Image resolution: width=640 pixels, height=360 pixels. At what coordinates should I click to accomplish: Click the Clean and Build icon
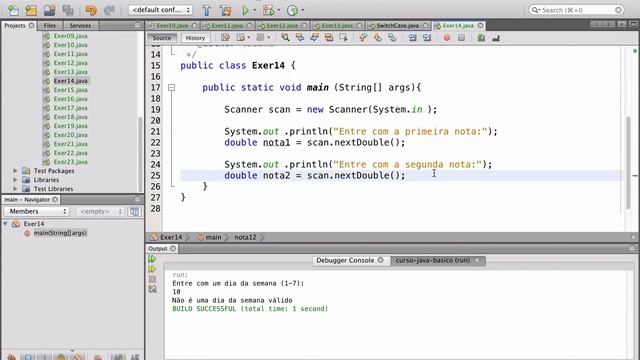pyautogui.click(x=225, y=10)
